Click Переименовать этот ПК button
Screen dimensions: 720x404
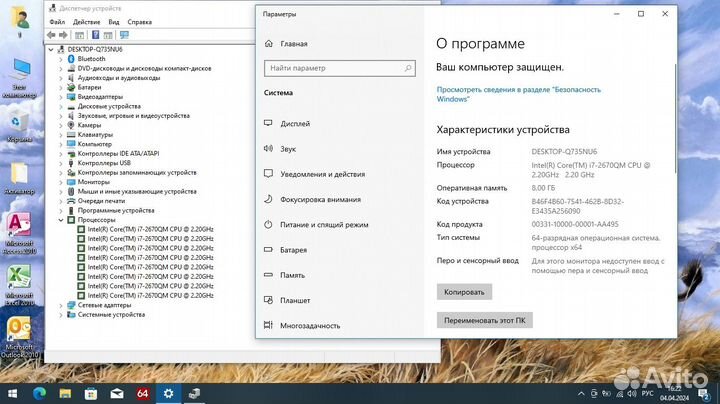484,320
